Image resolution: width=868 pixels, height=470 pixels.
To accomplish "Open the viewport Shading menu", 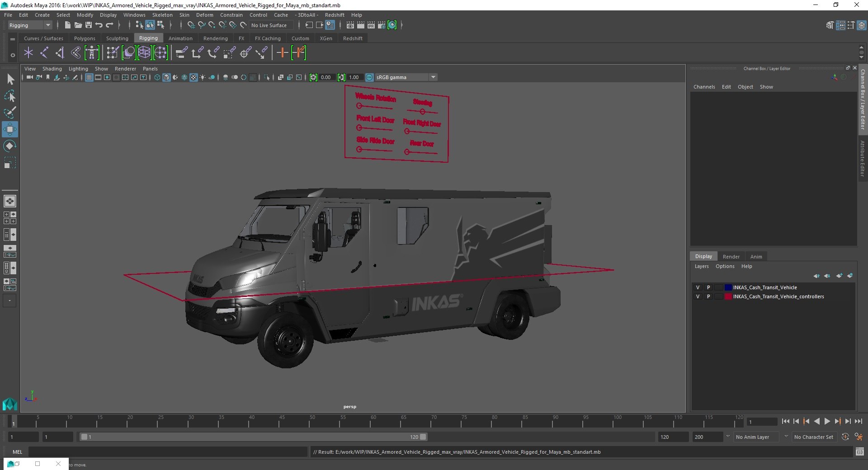I will [x=52, y=69].
